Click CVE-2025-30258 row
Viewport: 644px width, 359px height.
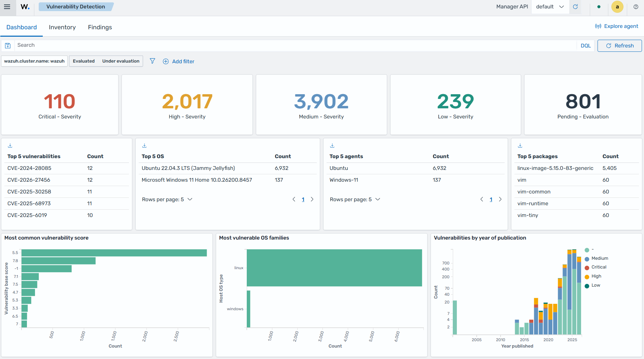coord(67,192)
